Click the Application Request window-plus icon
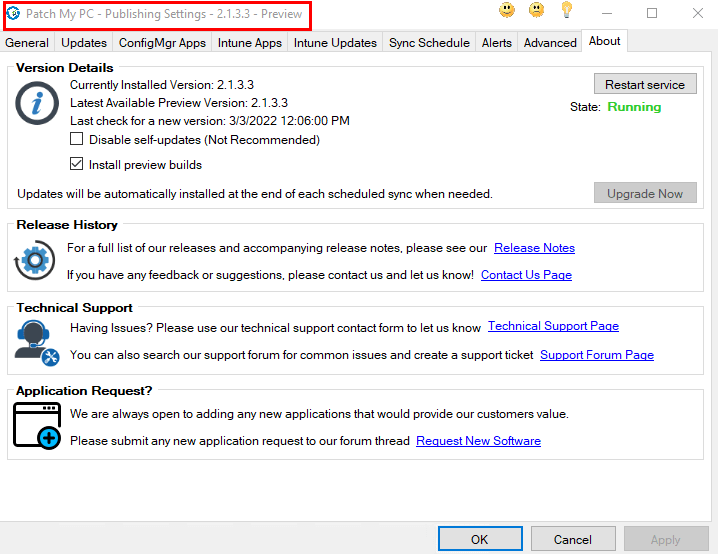The height and width of the screenshot is (554, 718). coord(37,425)
